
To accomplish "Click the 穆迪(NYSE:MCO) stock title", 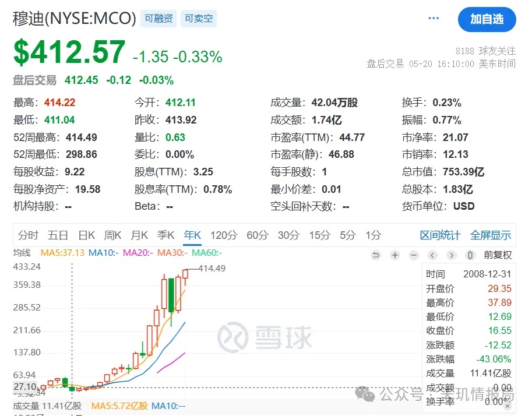I will pos(75,18).
